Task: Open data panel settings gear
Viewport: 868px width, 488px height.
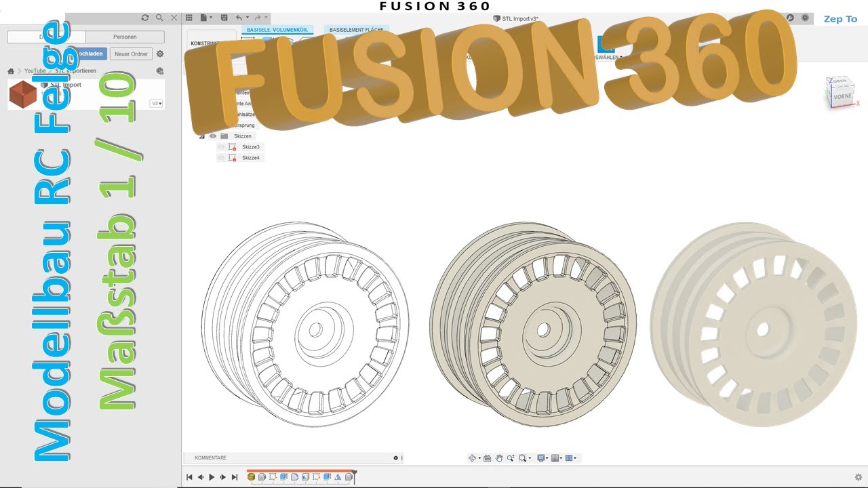Action: (x=160, y=54)
